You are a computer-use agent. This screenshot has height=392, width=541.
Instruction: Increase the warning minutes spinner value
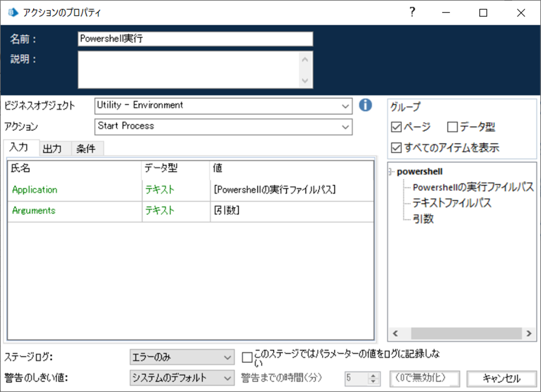tap(373, 376)
